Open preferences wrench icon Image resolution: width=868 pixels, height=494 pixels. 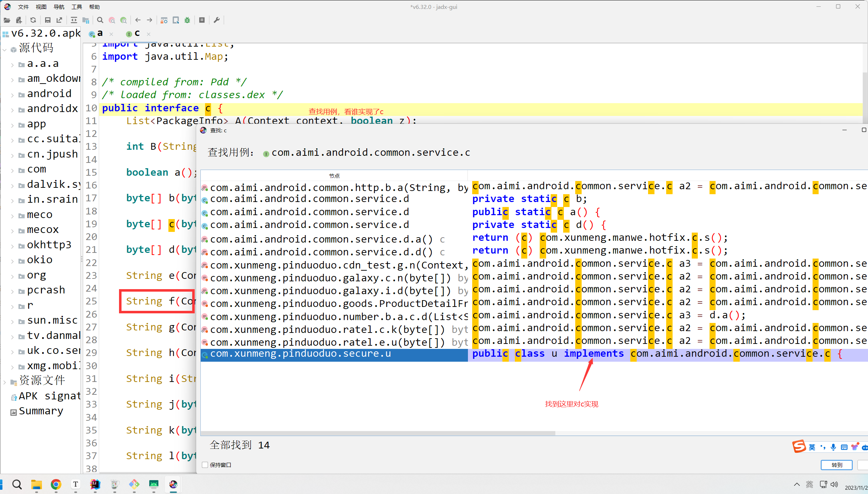(x=217, y=20)
